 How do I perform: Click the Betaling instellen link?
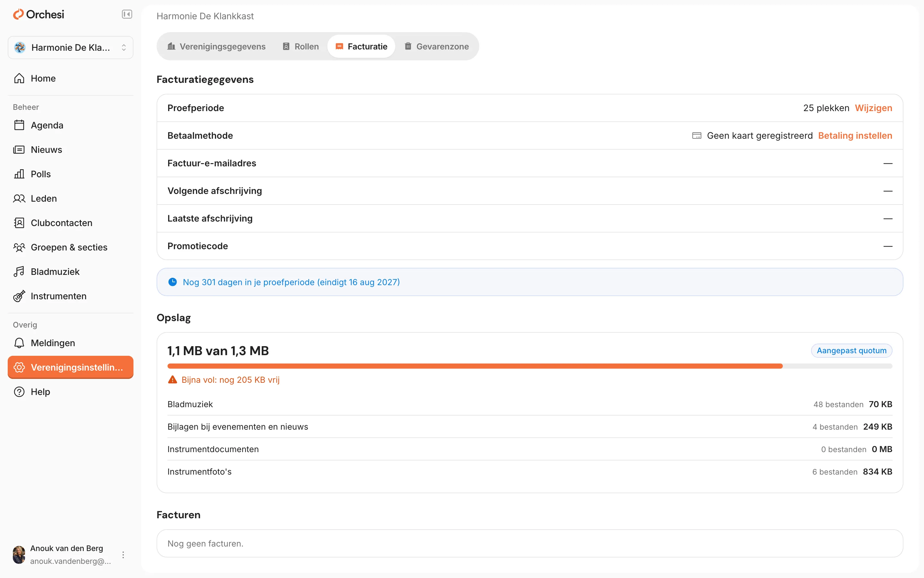click(x=855, y=136)
